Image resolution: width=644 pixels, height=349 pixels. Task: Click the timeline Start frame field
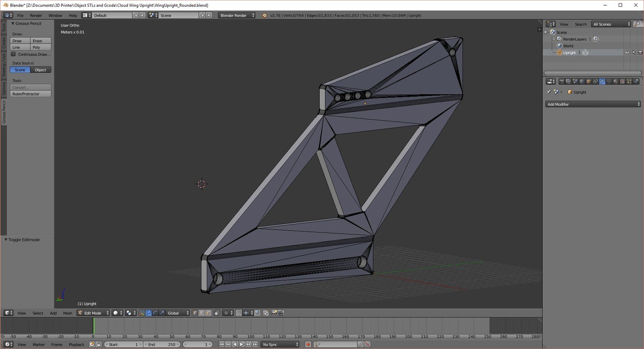click(124, 345)
